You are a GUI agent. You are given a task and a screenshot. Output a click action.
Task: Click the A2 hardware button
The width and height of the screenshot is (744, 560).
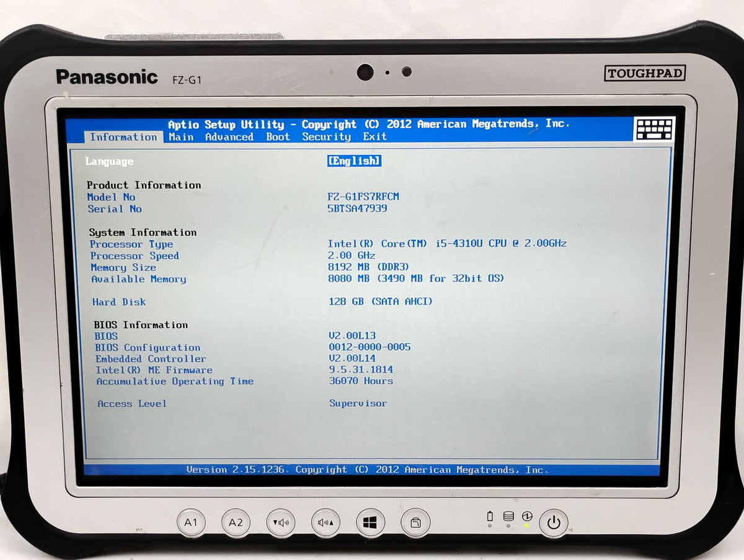[236, 522]
